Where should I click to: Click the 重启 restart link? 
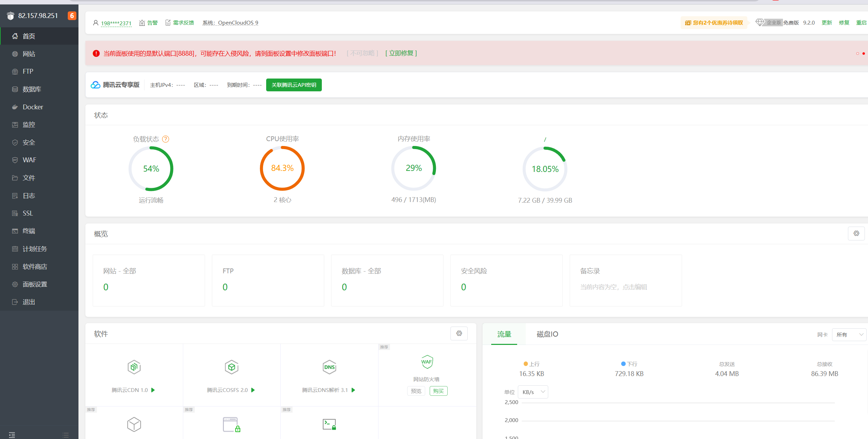point(861,23)
